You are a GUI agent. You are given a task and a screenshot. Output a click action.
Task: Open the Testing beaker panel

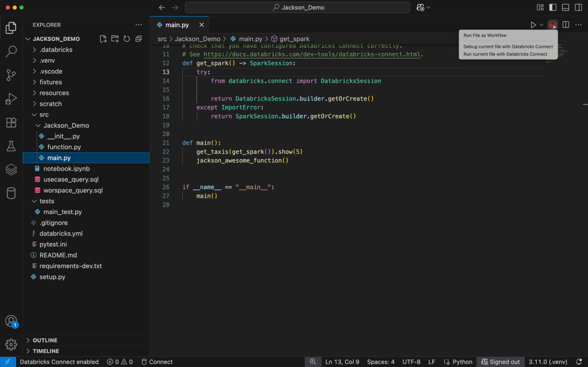click(11, 146)
